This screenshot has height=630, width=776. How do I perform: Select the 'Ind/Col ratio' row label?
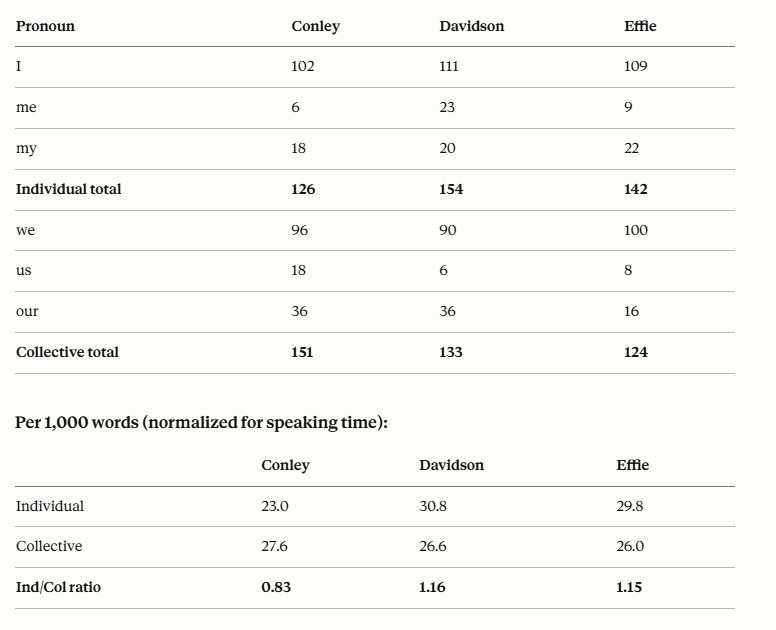click(58, 587)
